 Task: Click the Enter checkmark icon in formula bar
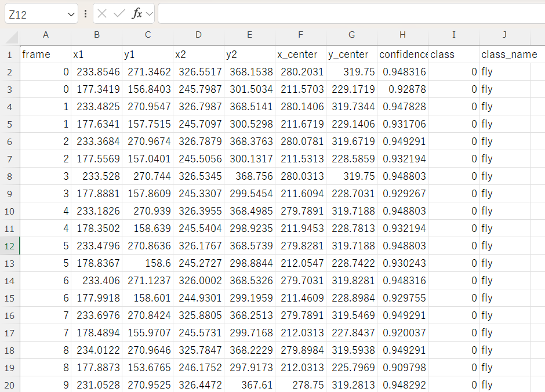click(119, 14)
